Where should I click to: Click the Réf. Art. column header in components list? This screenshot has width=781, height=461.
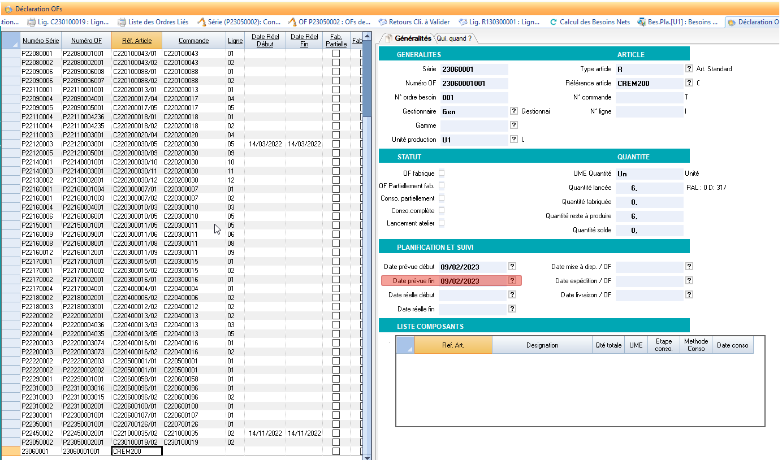click(x=454, y=344)
